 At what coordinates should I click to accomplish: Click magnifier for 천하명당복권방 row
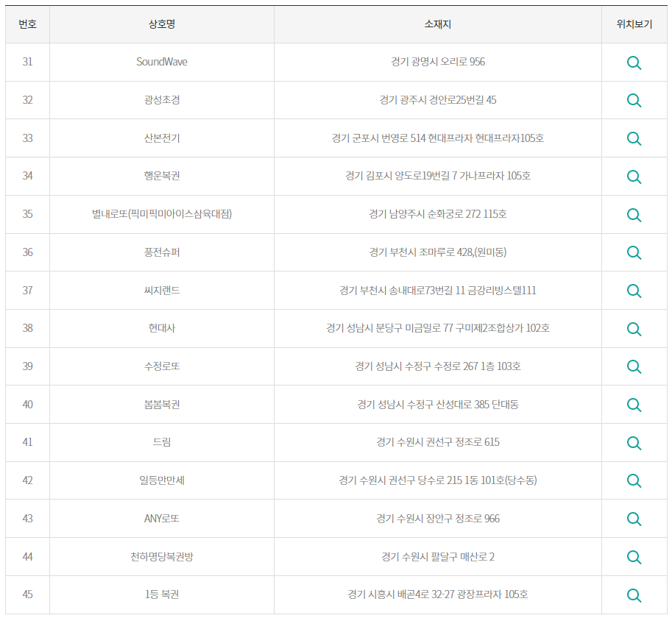pos(634,557)
